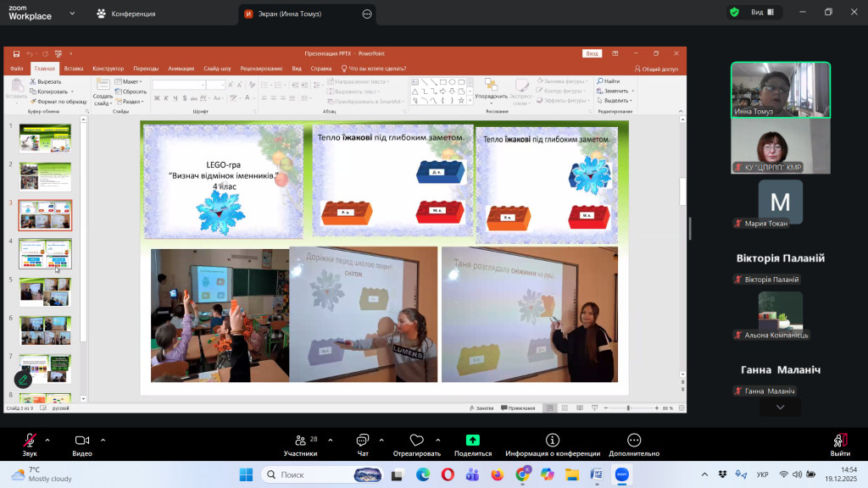The height and width of the screenshot is (488, 868).
Task: Click the green encryption shield icon
Action: (734, 13)
